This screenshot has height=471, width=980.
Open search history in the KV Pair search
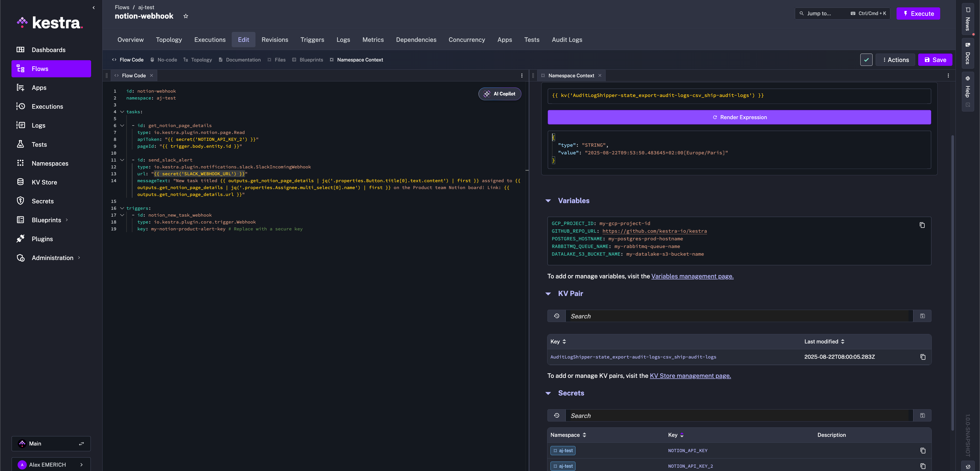556,316
